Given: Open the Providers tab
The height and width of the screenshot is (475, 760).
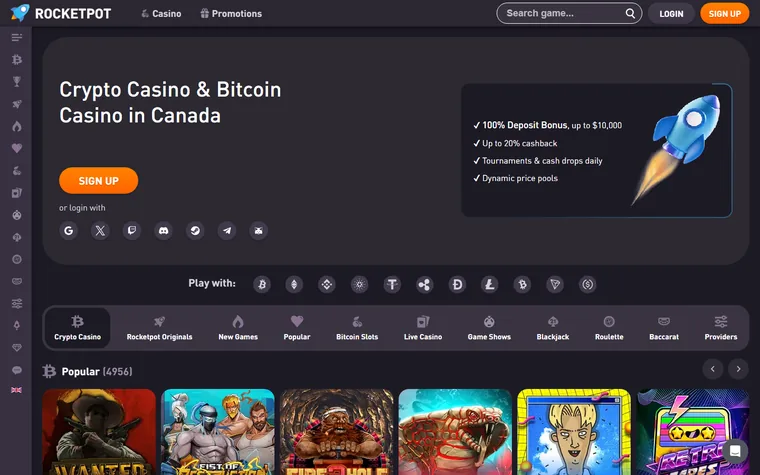Looking at the screenshot, I should (721, 328).
